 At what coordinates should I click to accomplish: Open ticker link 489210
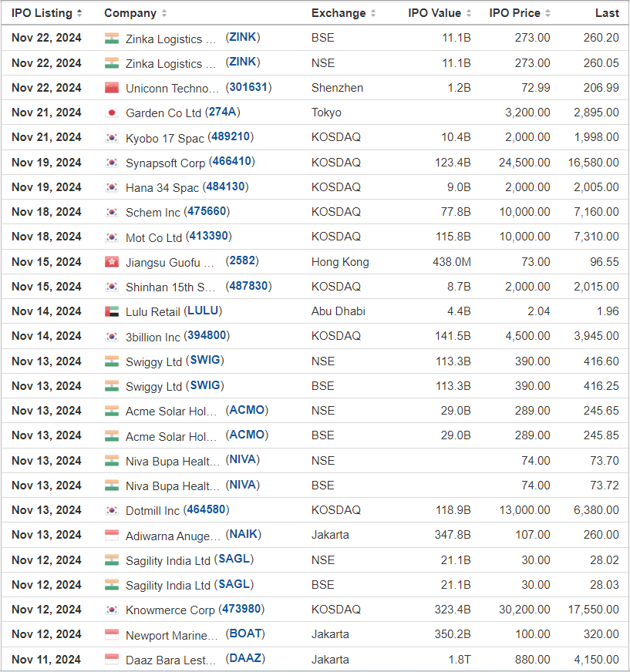[x=231, y=136]
